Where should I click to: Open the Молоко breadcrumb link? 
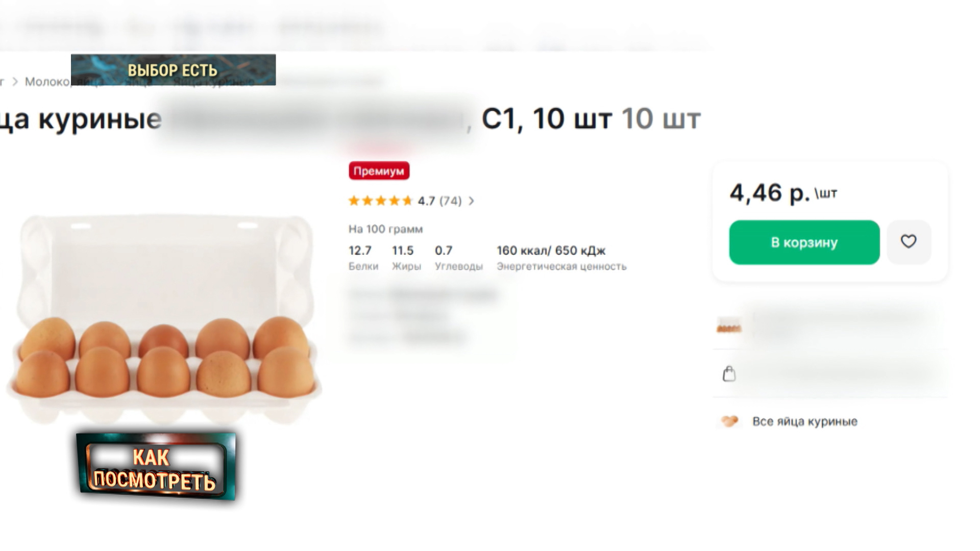[x=47, y=82]
